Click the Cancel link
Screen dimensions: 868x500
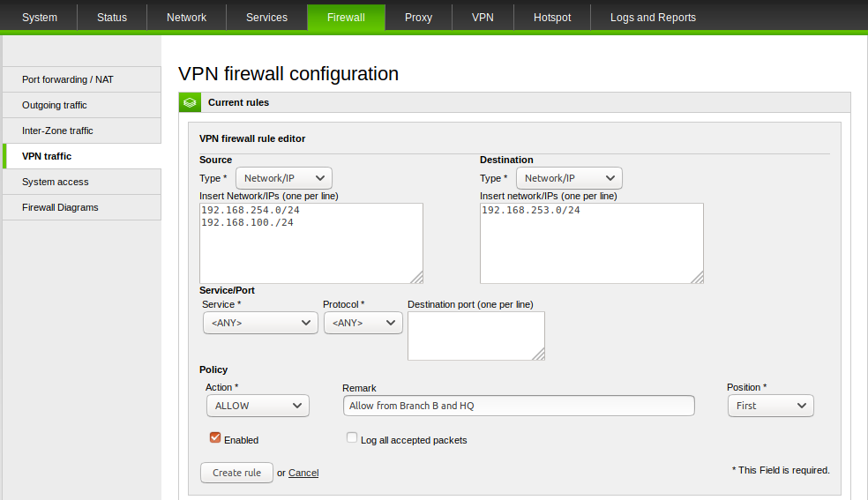click(x=303, y=473)
